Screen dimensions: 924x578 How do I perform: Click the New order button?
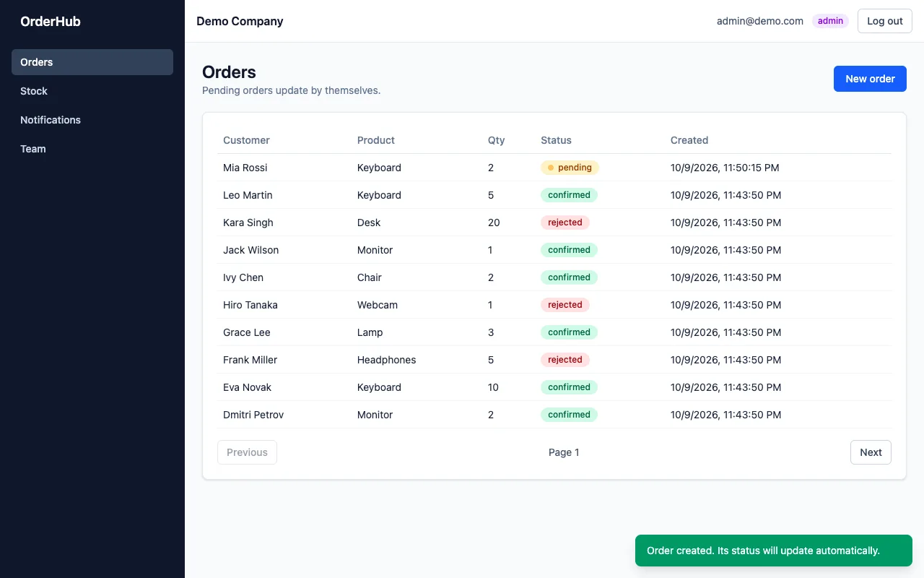tap(870, 79)
